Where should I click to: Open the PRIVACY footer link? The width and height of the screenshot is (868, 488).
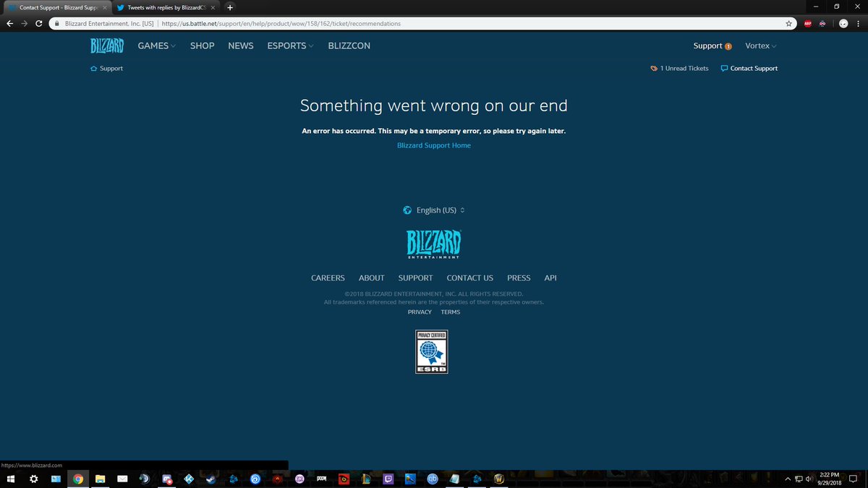pos(420,312)
